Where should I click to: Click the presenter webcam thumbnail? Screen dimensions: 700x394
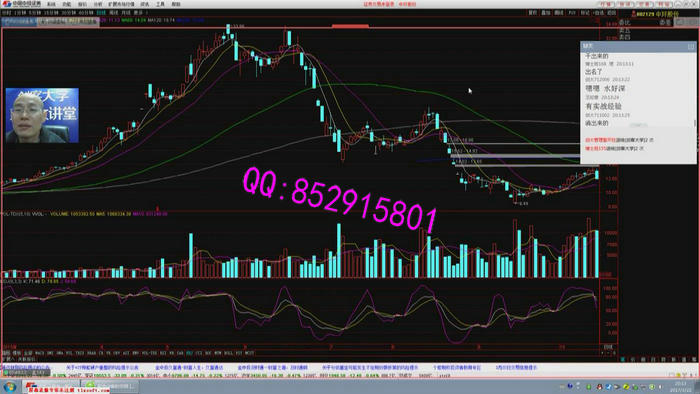(42, 115)
